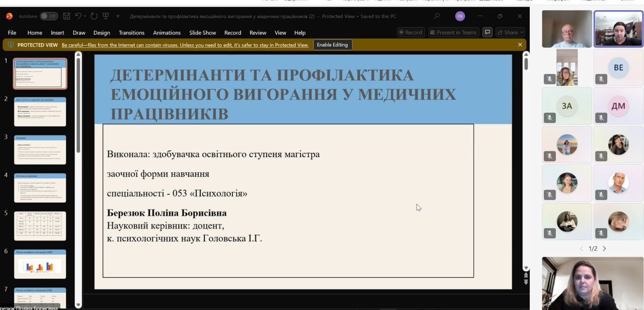Click the Undo arrow icon
644x310 pixels.
point(78,16)
